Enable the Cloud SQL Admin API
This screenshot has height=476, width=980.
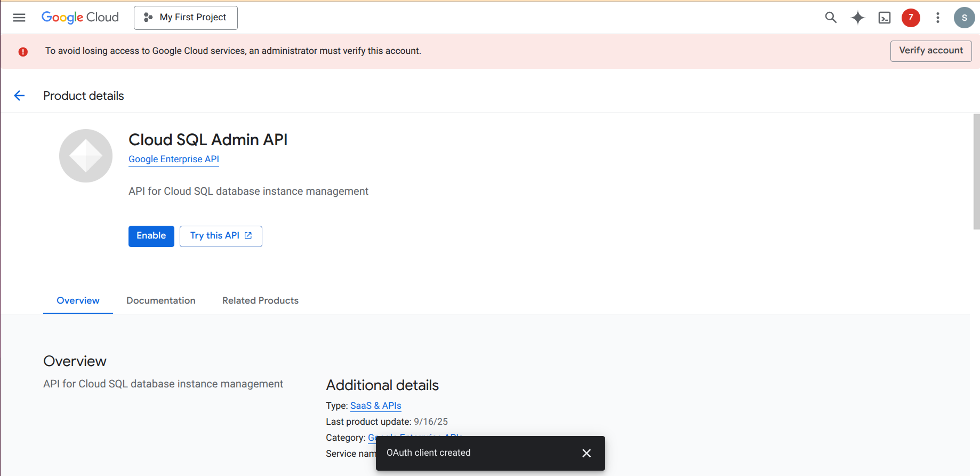tap(151, 236)
